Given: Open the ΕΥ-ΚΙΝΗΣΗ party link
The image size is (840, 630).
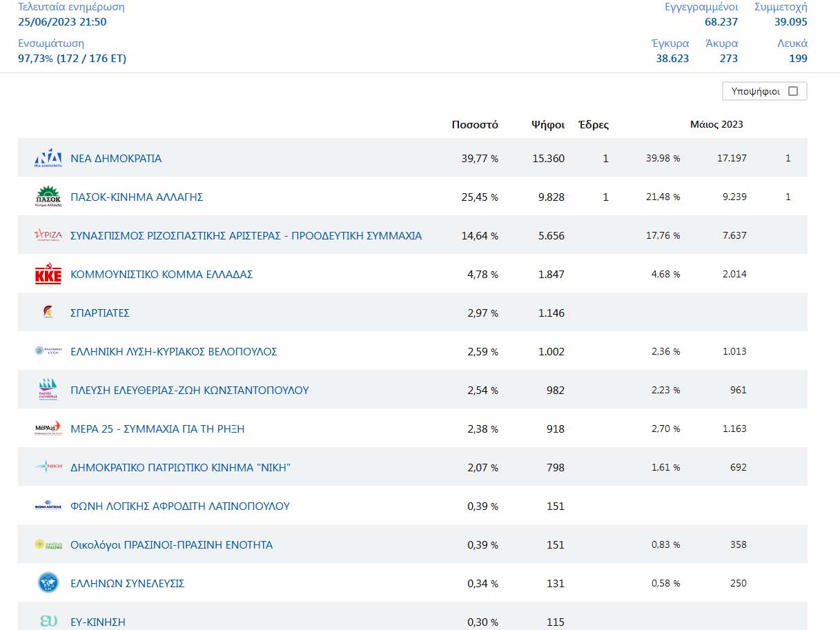Looking at the screenshot, I should [98, 622].
